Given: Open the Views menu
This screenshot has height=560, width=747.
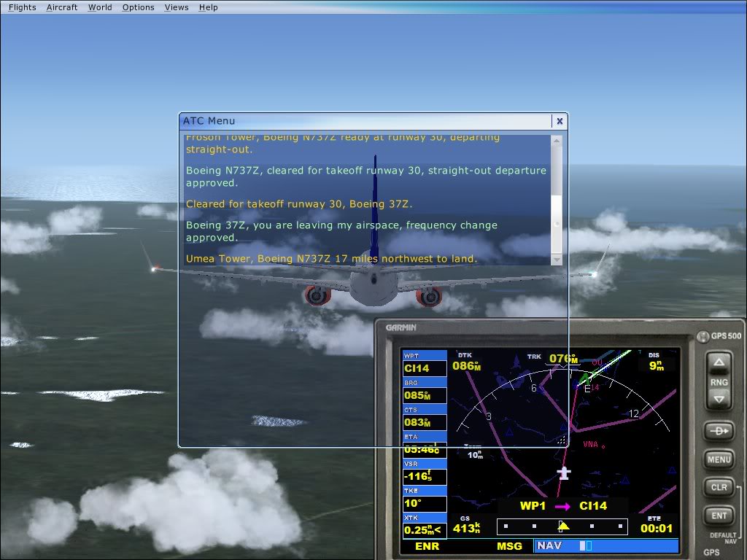Looking at the screenshot, I should (177, 7).
